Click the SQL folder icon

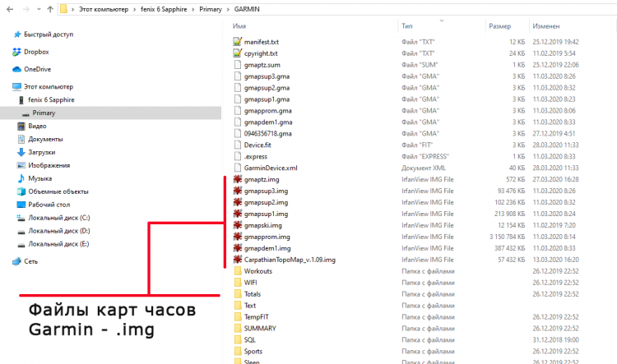pos(237,339)
